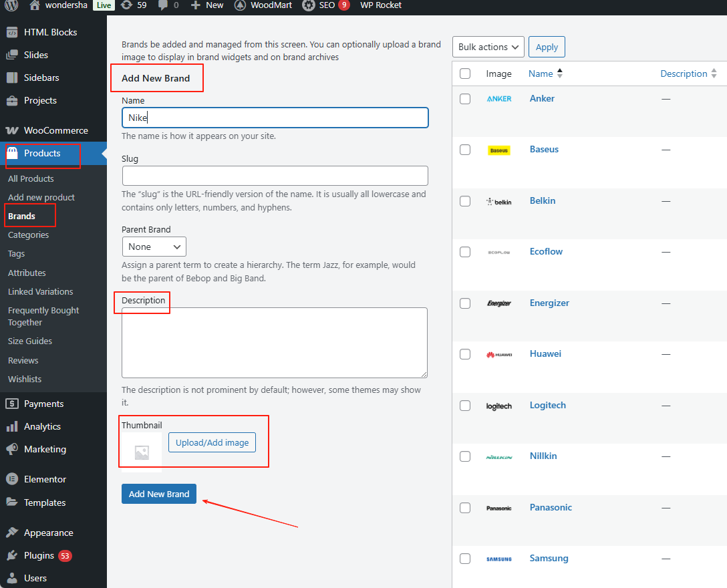Check the Anker brand checkbox
727x588 pixels.
point(465,99)
